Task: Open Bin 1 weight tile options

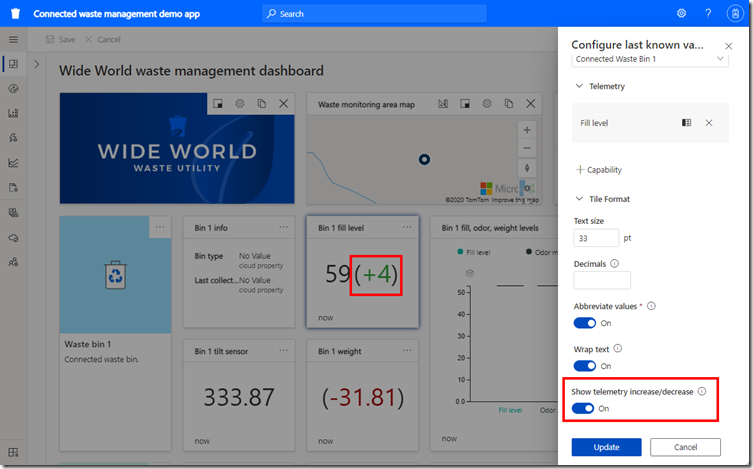Action: (407, 350)
